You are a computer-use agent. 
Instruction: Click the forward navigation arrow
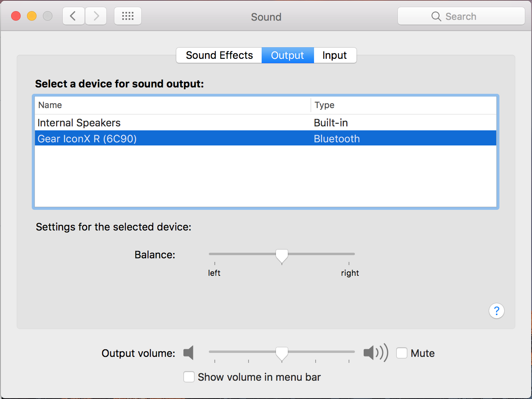click(96, 16)
